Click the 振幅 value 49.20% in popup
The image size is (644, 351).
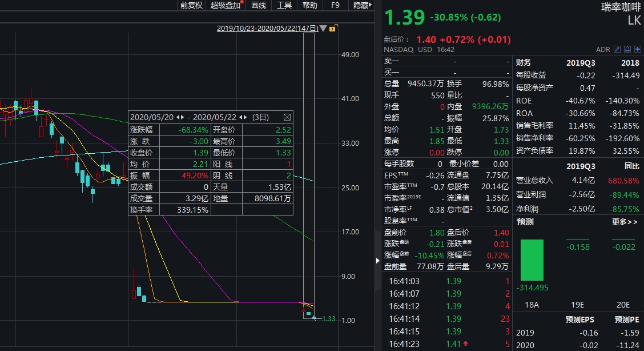[195, 175]
